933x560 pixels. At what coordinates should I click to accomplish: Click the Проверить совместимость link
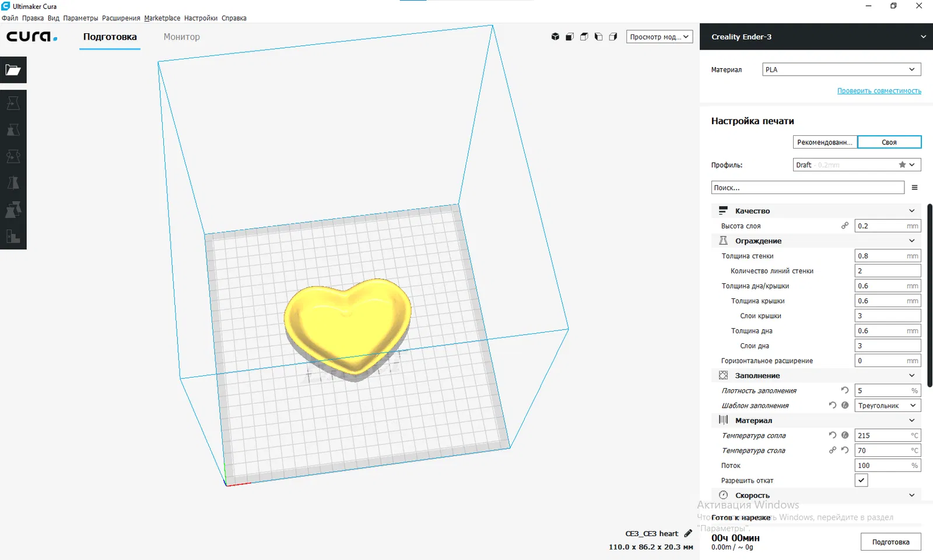(x=879, y=91)
